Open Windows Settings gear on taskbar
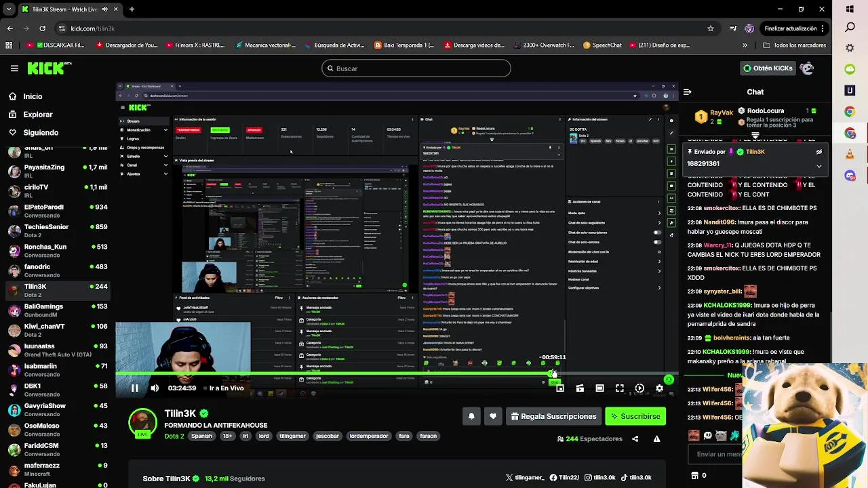868x488 pixels. pos(850,48)
